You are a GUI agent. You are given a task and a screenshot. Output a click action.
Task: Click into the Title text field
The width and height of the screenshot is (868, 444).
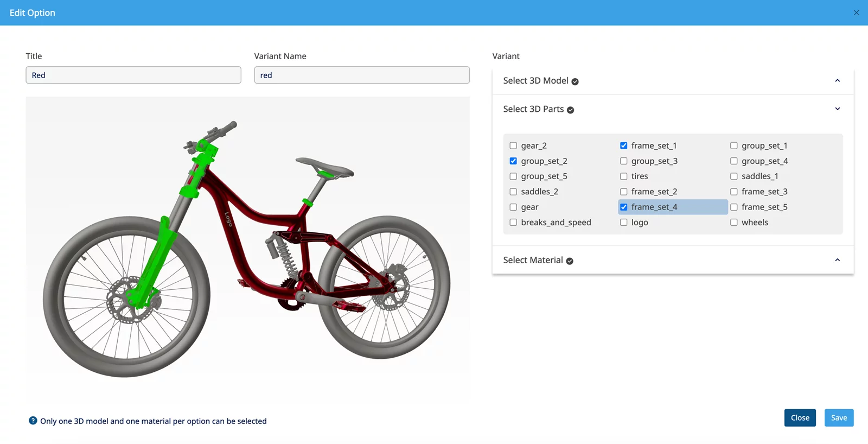[133, 75]
